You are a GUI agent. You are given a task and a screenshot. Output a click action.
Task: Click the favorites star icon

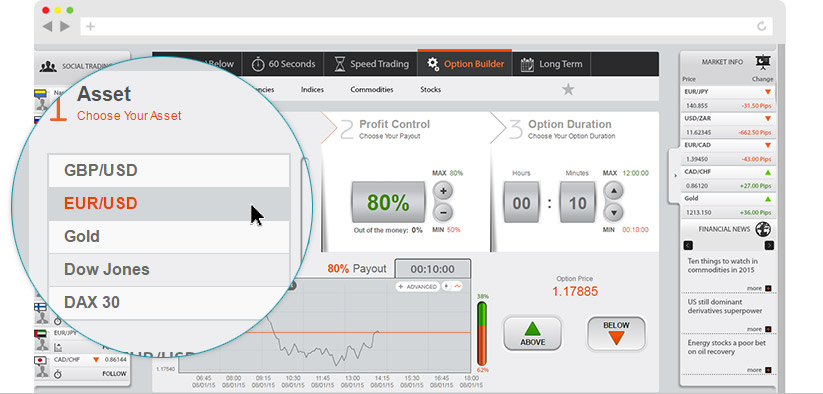tap(568, 90)
